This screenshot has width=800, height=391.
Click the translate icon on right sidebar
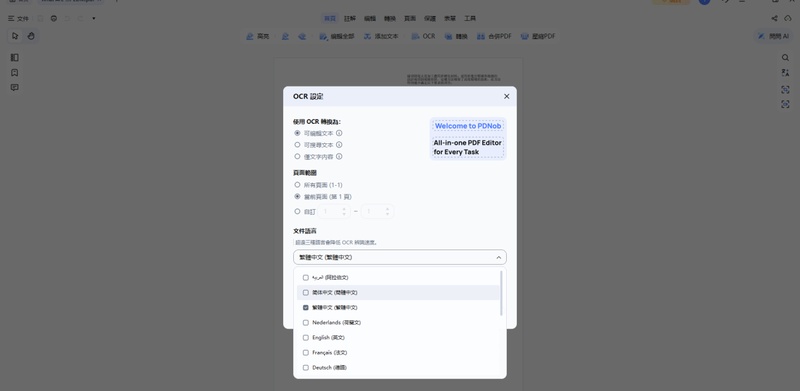point(785,72)
